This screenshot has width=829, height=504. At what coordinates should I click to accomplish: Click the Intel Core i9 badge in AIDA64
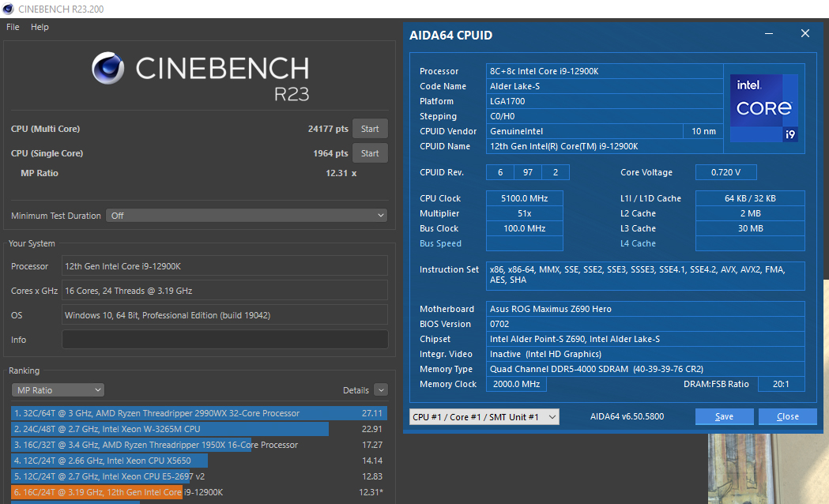click(x=764, y=108)
